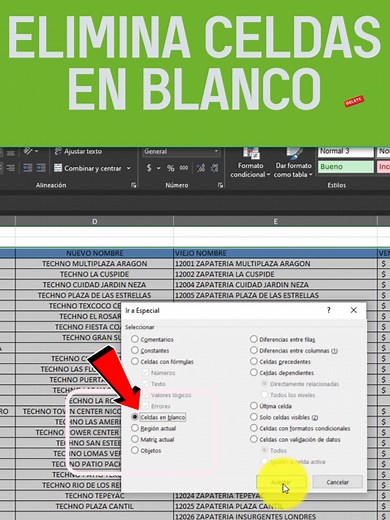Click cell TECHNO PLAZA CANTIL

tap(94, 506)
